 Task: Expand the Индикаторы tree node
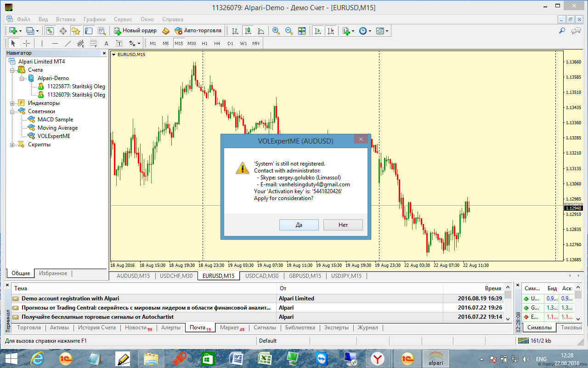12,103
